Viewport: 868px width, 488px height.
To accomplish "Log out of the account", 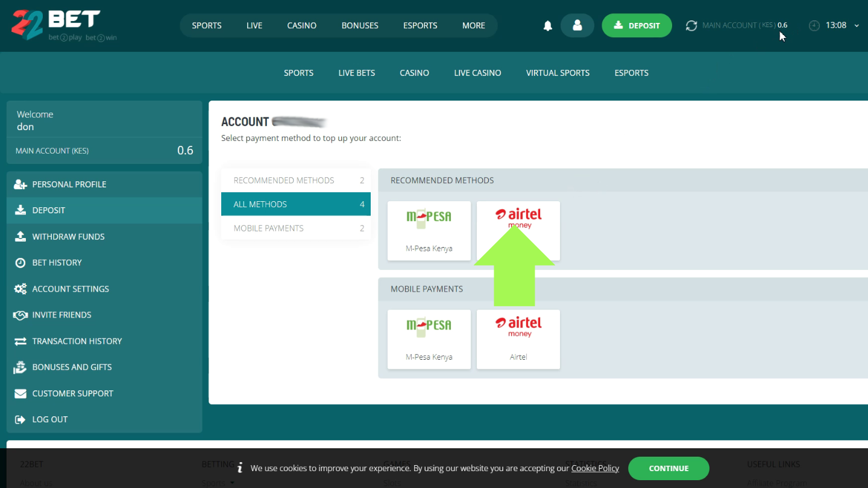I will click(49, 419).
